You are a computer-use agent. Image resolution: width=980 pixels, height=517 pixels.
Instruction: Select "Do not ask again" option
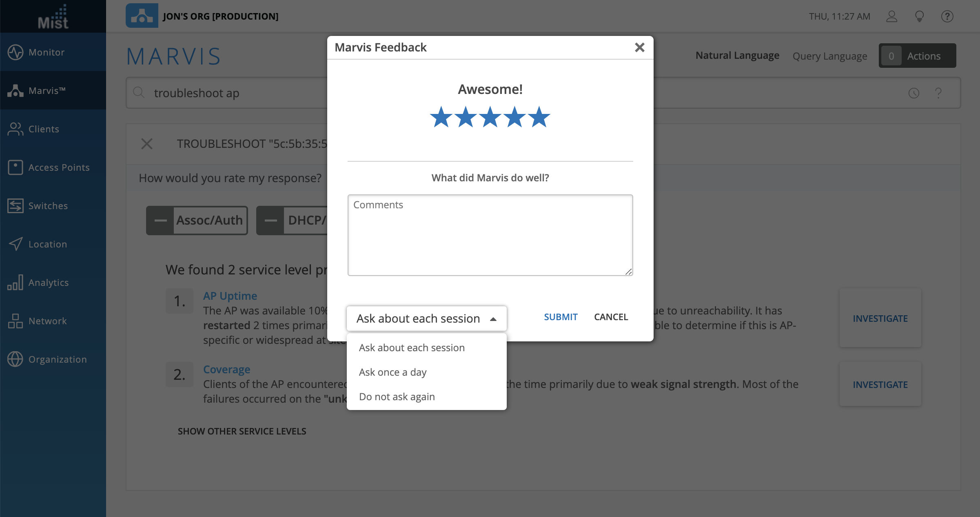397,397
